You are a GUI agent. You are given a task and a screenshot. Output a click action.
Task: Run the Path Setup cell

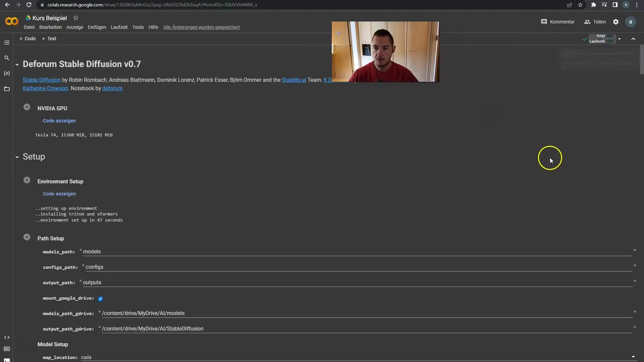coord(27,237)
